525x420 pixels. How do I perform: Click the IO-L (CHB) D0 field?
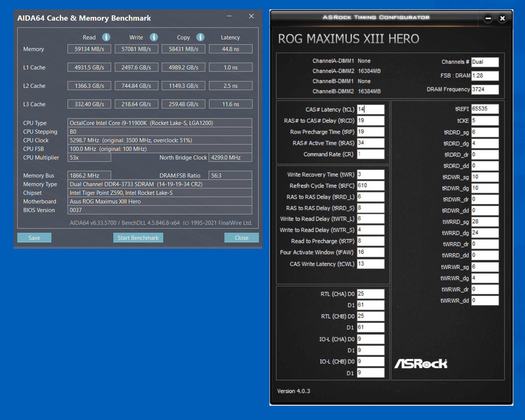pyautogui.click(x=370, y=361)
